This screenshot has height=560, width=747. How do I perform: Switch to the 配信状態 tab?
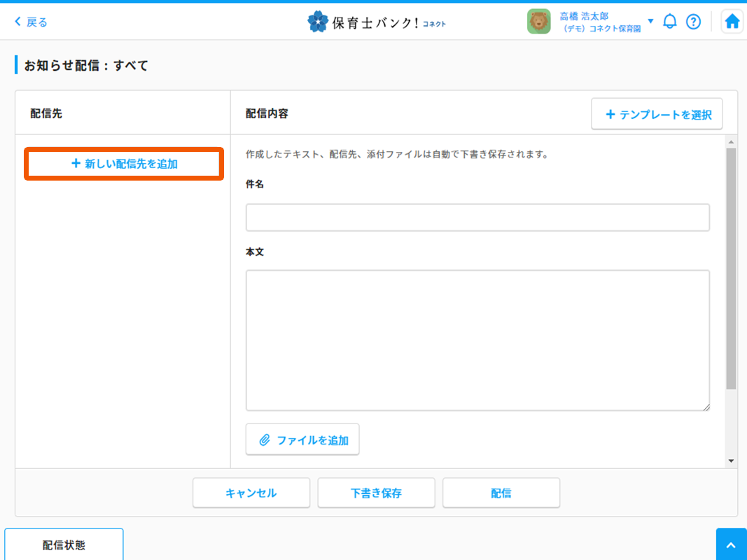coord(64,545)
